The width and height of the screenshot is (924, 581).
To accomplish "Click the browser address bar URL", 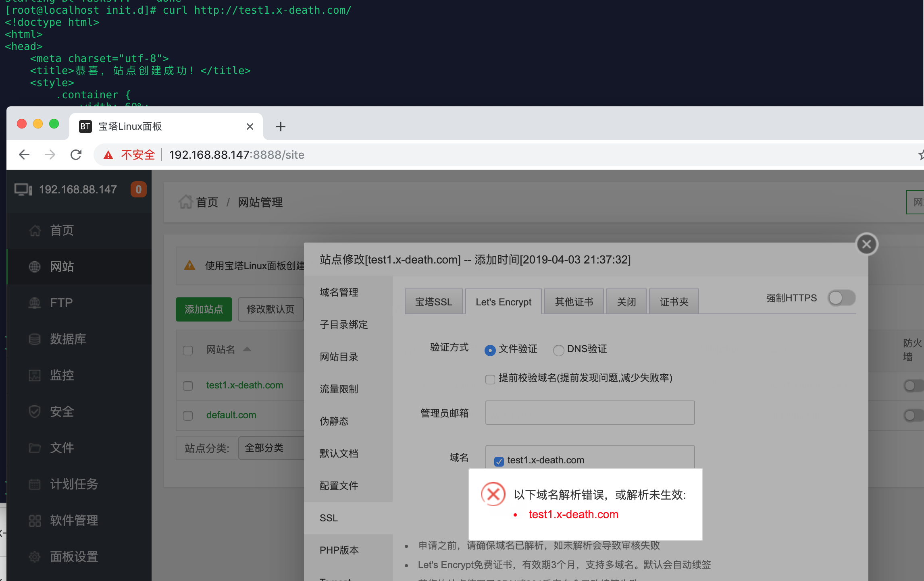I will [237, 155].
